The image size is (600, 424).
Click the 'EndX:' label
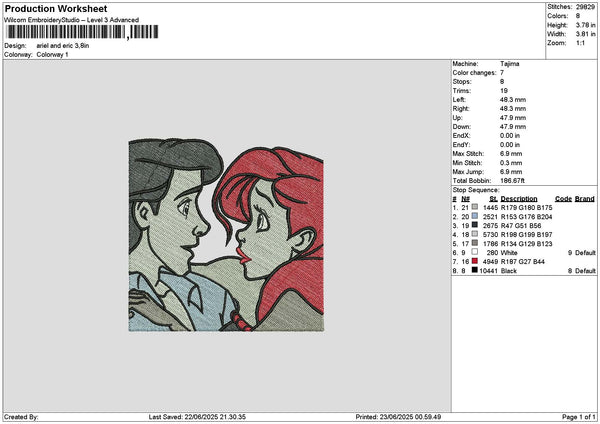click(x=461, y=136)
